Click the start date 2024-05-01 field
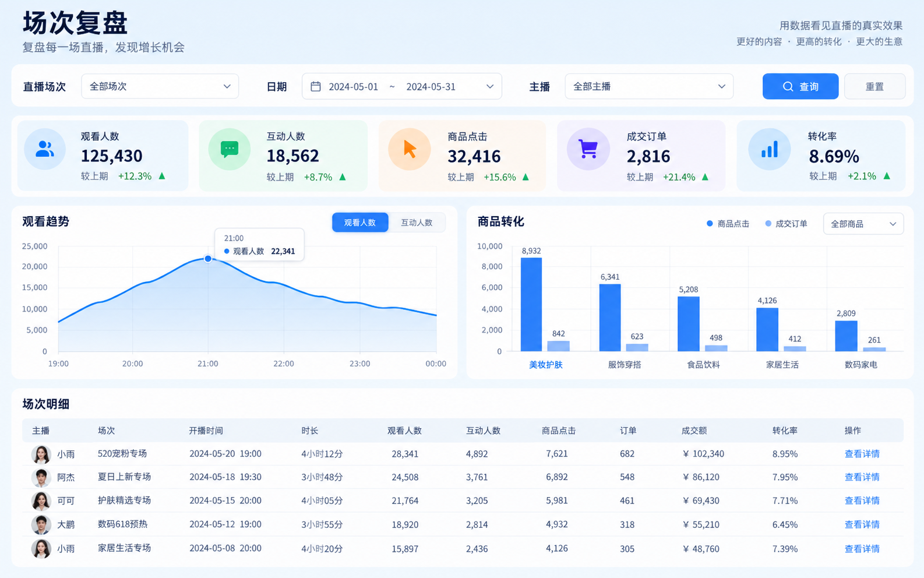This screenshot has height=578, width=924. 353,87
